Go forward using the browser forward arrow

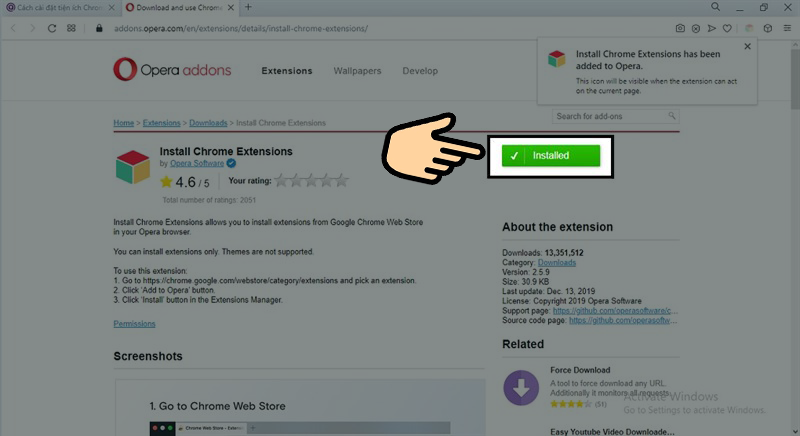[x=32, y=29]
